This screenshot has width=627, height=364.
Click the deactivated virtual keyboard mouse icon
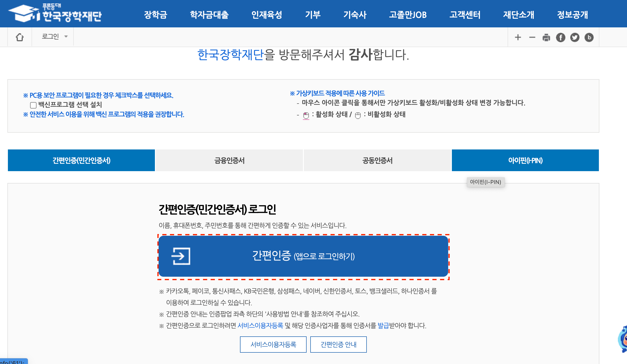(358, 115)
